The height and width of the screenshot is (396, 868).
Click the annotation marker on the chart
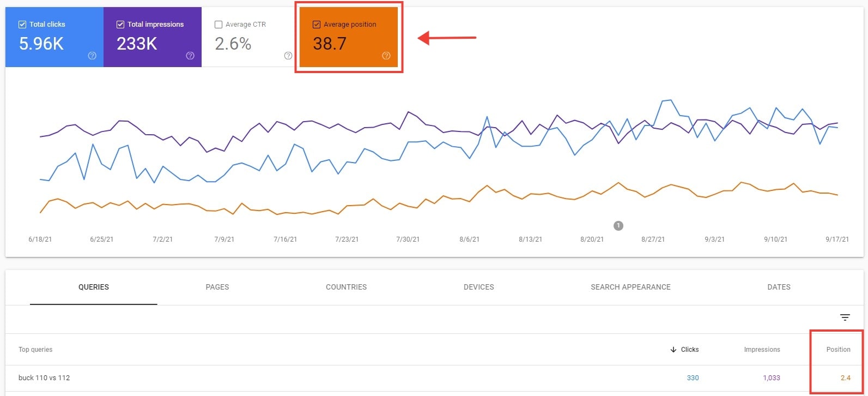click(x=618, y=226)
